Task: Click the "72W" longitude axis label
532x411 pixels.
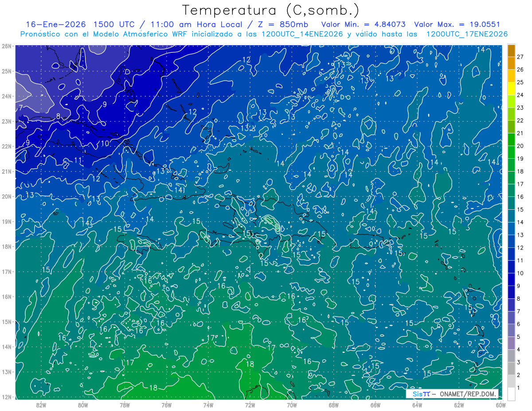Action: tap(250, 405)
